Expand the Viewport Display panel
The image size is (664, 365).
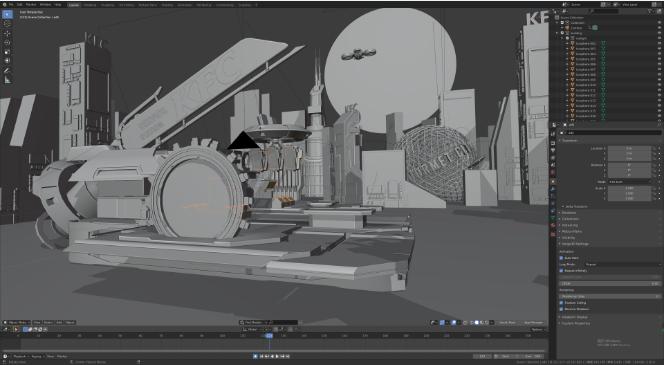(573, 317)
